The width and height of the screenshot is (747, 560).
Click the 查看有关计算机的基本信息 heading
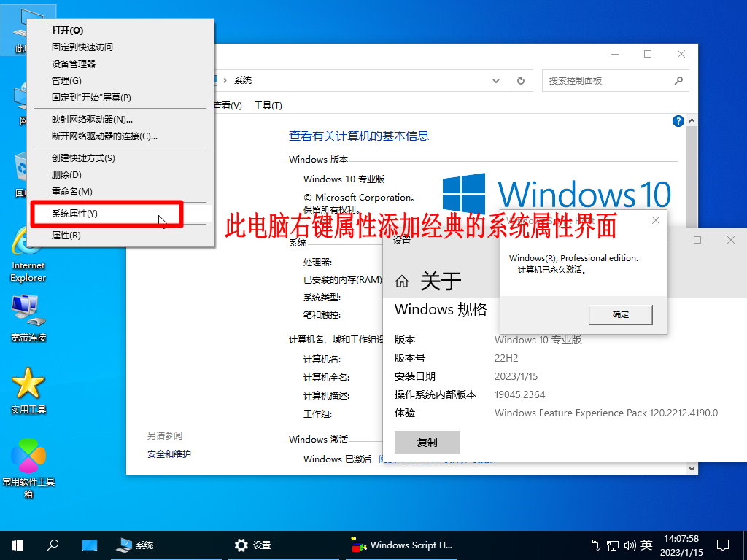point(359,136)
